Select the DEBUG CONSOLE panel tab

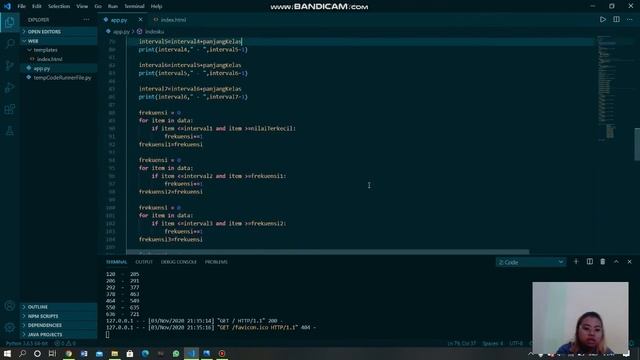[178, 262]
